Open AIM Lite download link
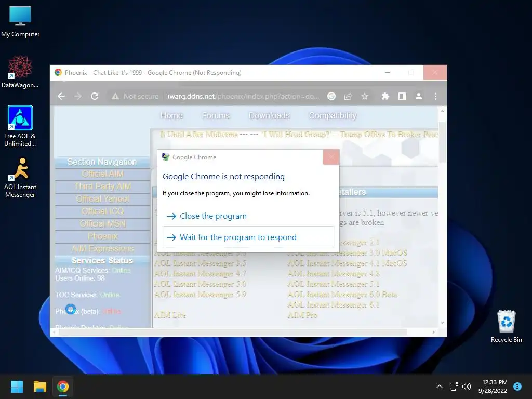The image size is (532, 399). 170,315
